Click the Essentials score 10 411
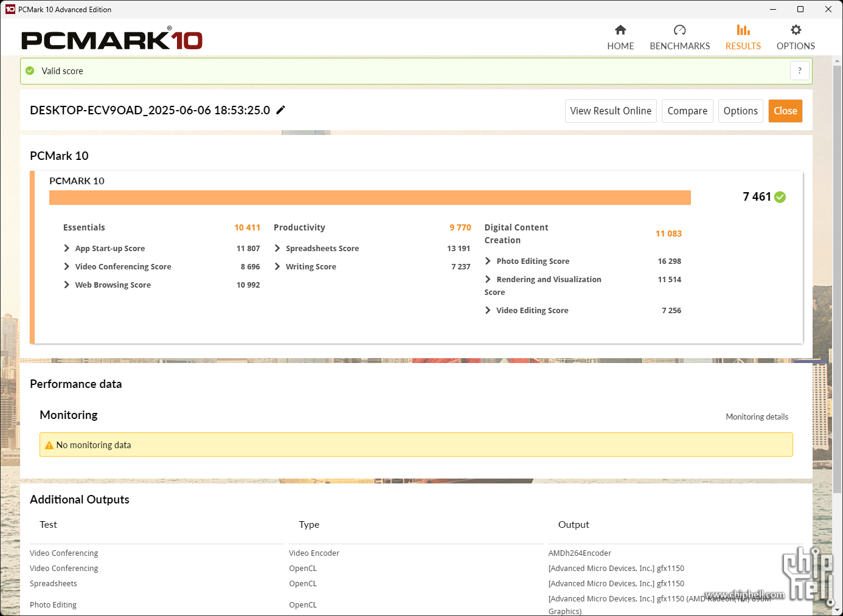This screenshot has height=616, width=843. [x=247, y=227]
